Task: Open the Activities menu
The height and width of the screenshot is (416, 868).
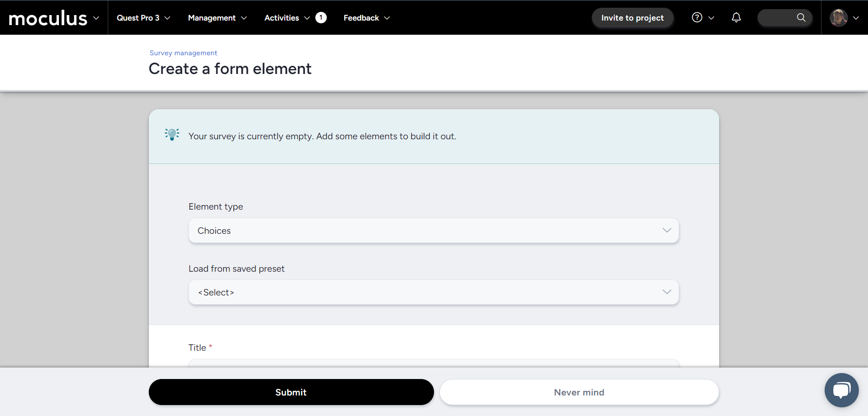Action: (x=287, y=18)
